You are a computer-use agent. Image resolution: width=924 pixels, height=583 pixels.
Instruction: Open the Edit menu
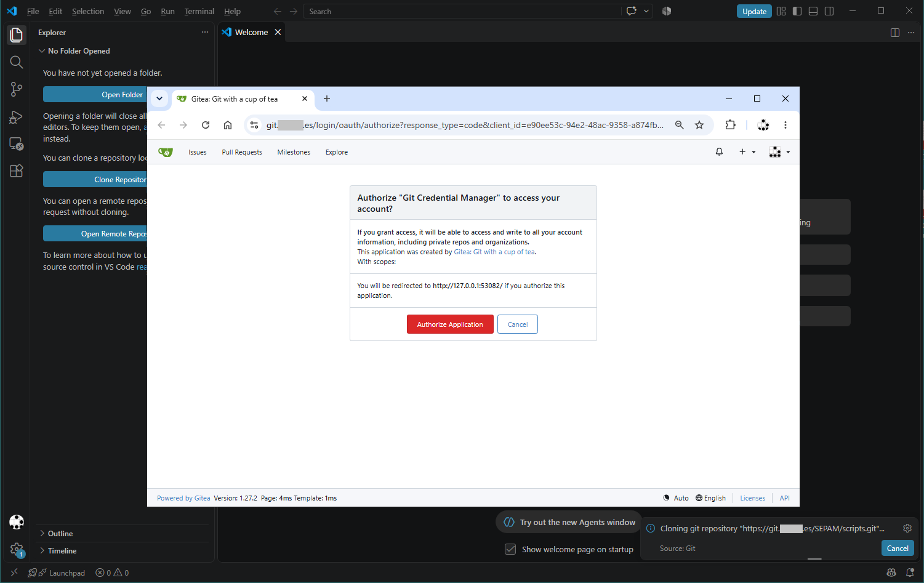pos(55,11)
